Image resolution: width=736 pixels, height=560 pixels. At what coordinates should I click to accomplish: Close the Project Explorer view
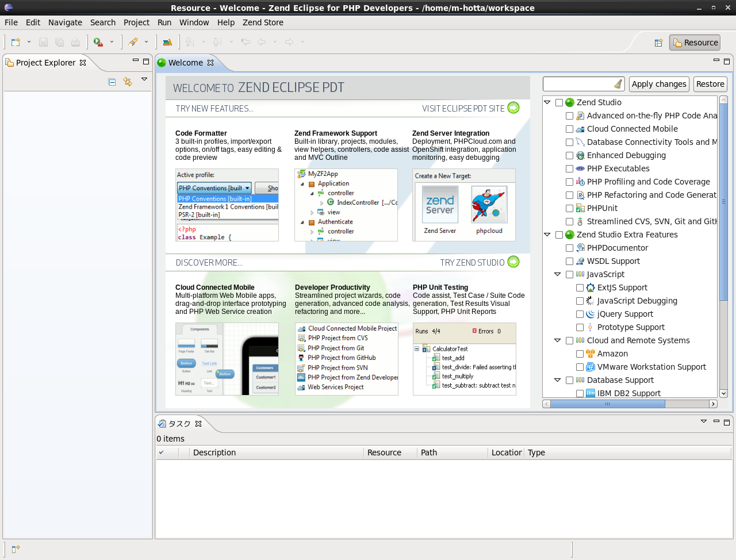83,63
